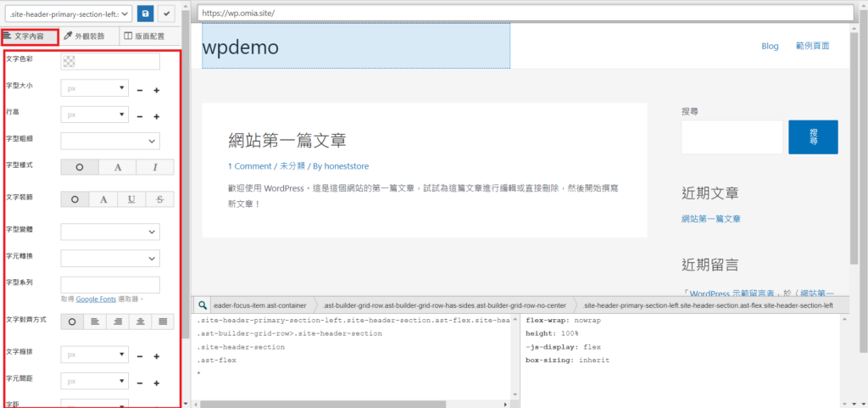The height and width of the screenshot is (408, 868).
Task: Click the blue save icon button
Action: 146,14
